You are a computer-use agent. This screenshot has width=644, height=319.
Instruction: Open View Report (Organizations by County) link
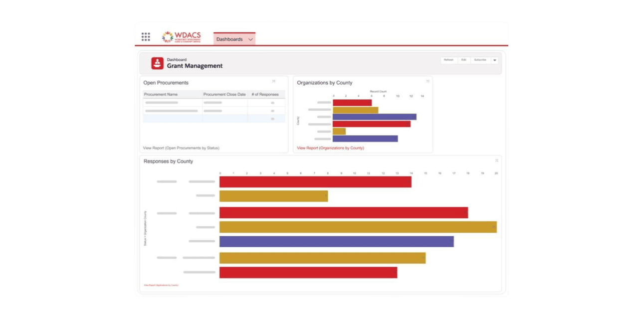coord(330,148)
